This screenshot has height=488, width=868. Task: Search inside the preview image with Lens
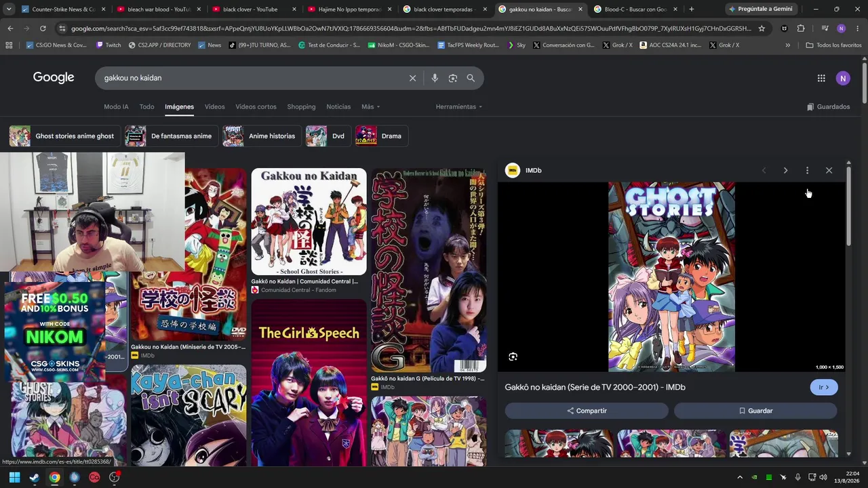[513, 357]
